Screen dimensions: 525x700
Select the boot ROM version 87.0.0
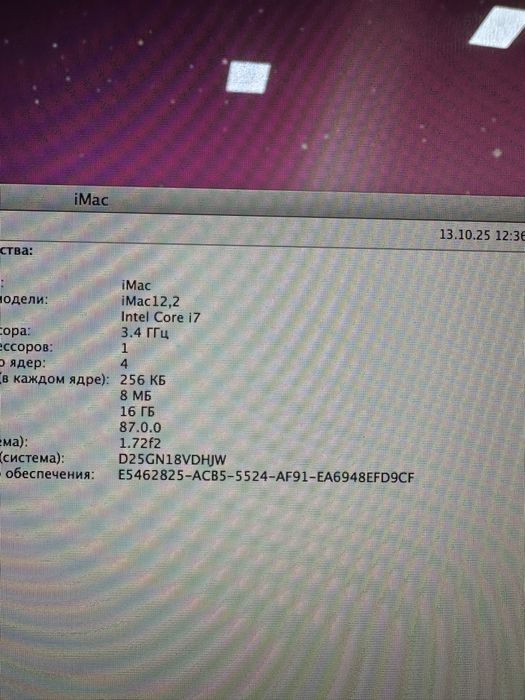click(x=140, y=427)
